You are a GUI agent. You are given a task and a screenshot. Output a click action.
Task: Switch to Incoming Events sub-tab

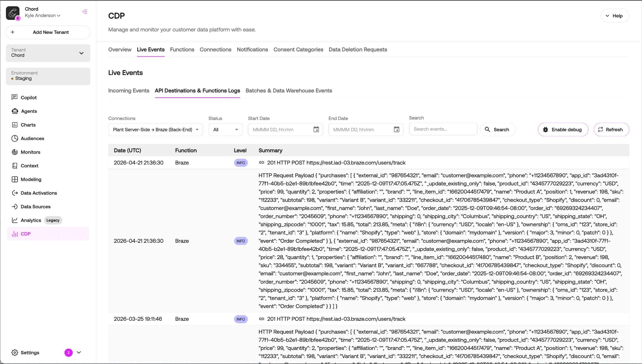click(x=129, y=91)
